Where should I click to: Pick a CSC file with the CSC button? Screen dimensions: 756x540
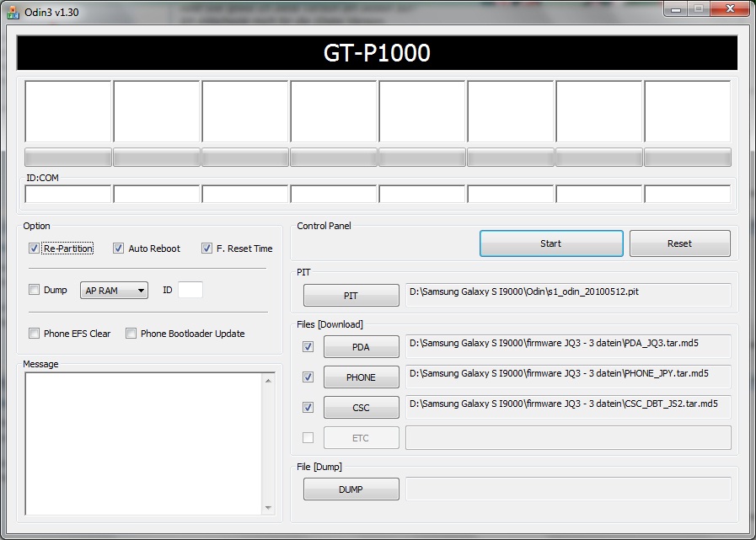pyautogui.click(x=361, y=408)
